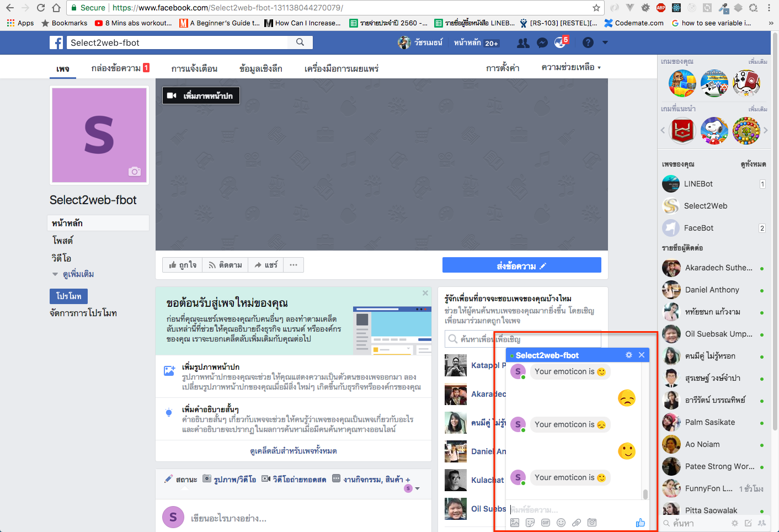779x532 pixels.
Task: Open chat sidebar settings gear at bottom
Action: click(734, 523)
